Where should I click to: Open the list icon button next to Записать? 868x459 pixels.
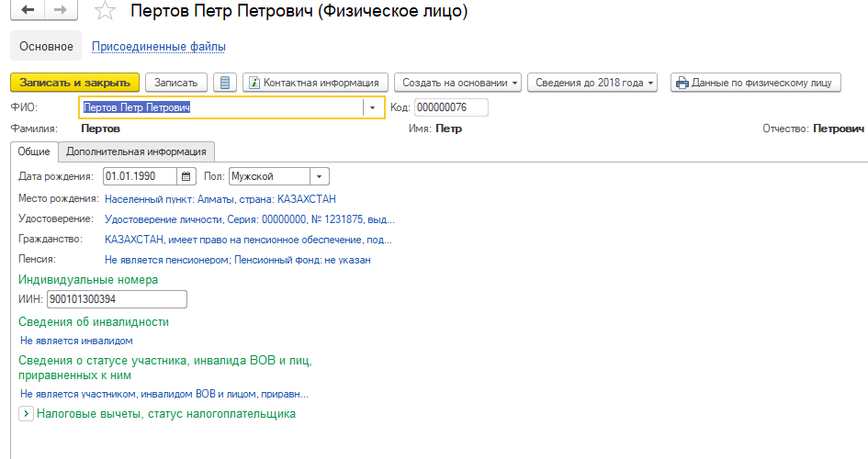[x=225, y=83]
